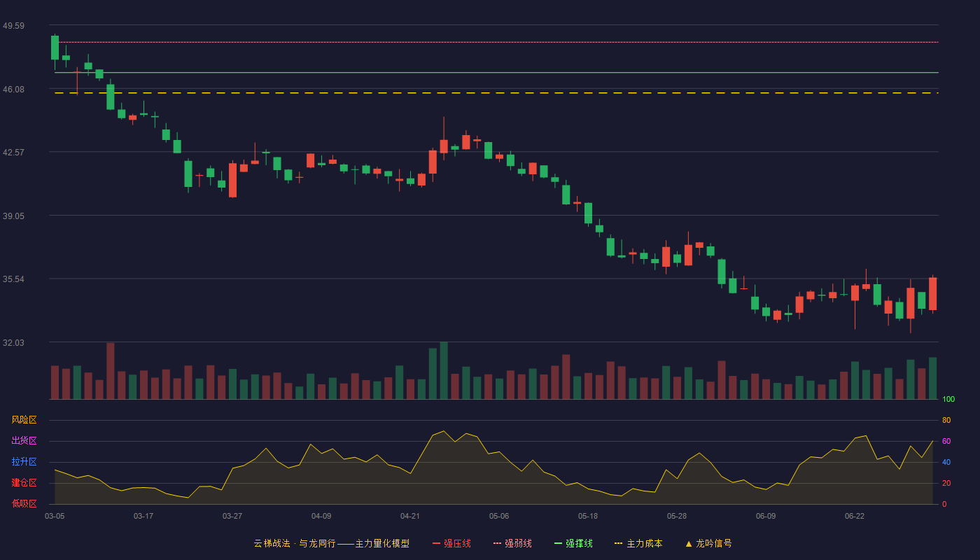Click the 35.54 price axis label

tap(13, 279)
